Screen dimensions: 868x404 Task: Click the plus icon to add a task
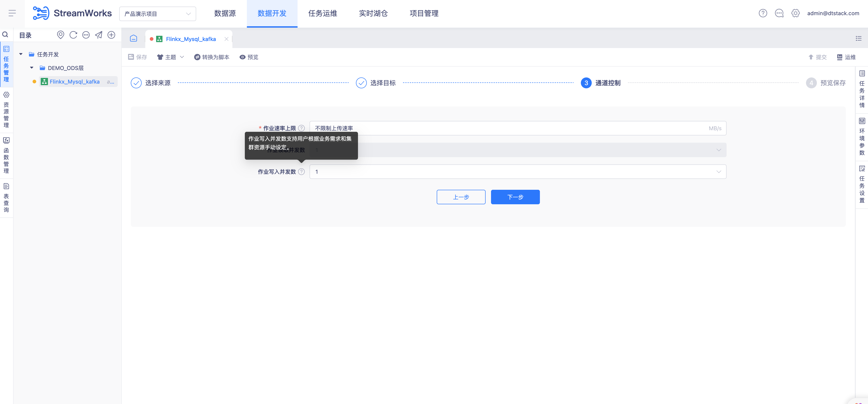point(111,35)
